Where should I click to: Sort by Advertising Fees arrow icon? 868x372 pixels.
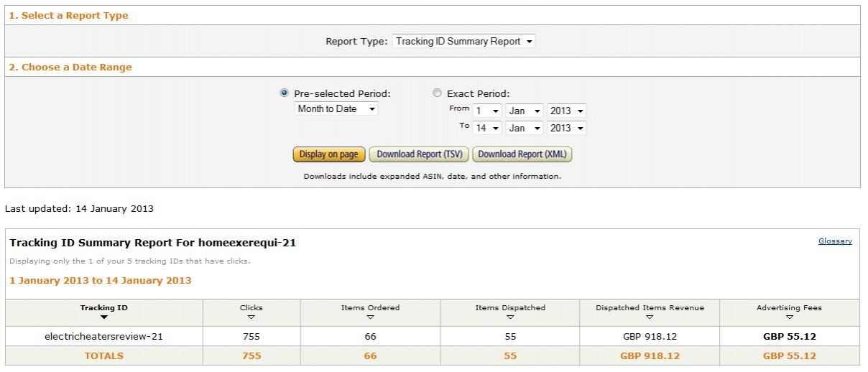789,317
